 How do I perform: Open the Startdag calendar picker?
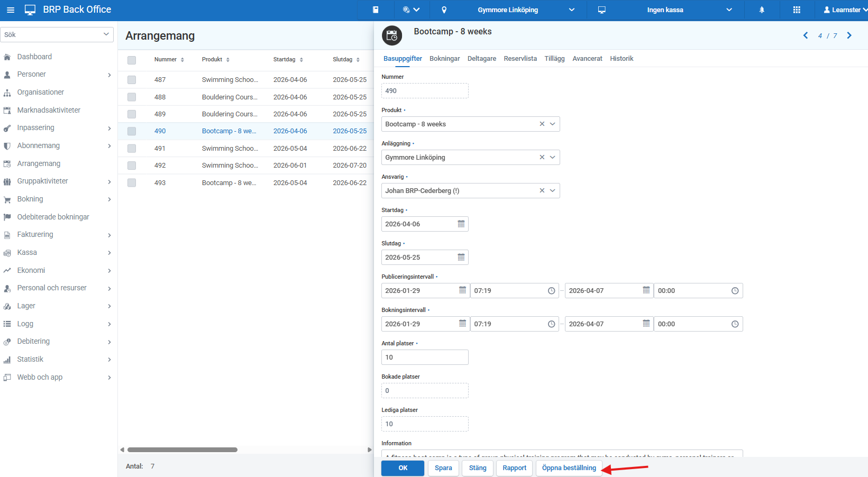point(461,224)
